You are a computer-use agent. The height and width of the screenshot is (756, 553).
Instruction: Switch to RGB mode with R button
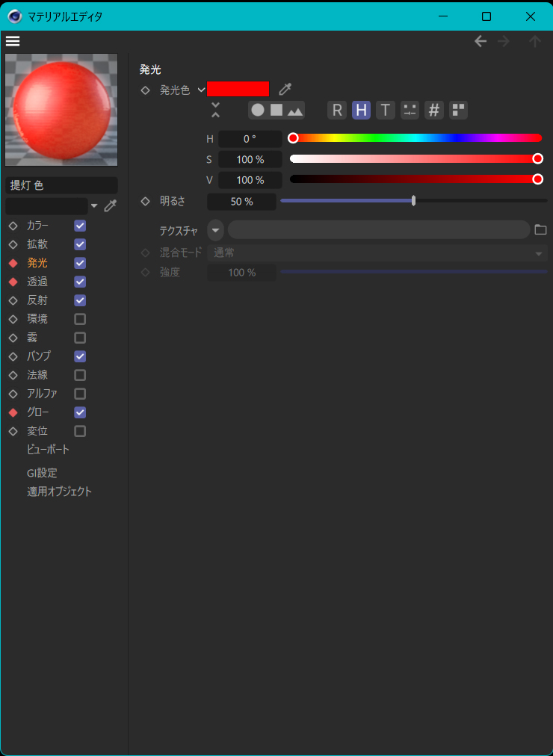tap(337, 111)
